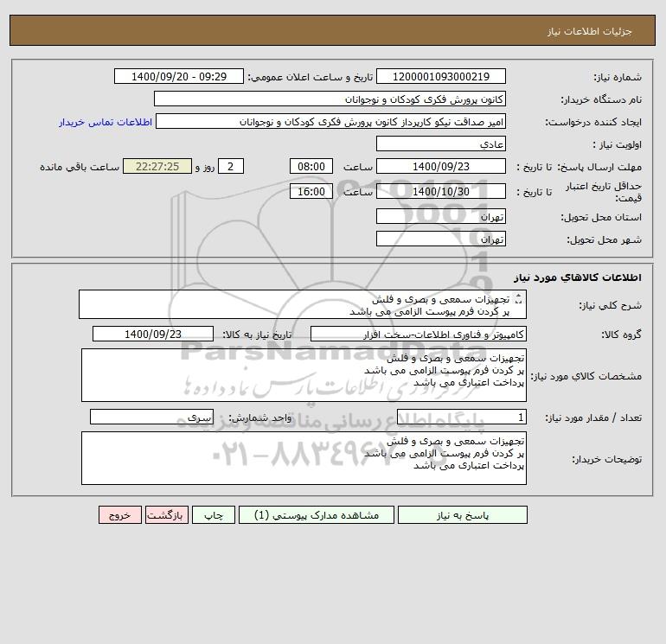Click the label تعداد / مقدار مورد نیاز

[x=593, y=418]
